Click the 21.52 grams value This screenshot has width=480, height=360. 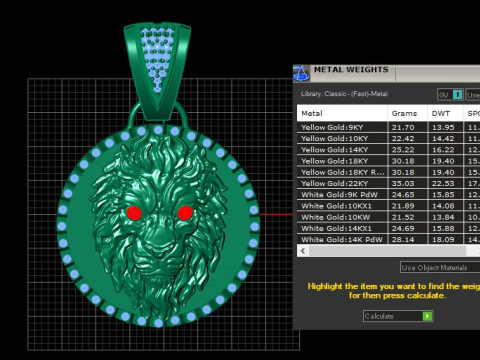(x=403, y=217)
